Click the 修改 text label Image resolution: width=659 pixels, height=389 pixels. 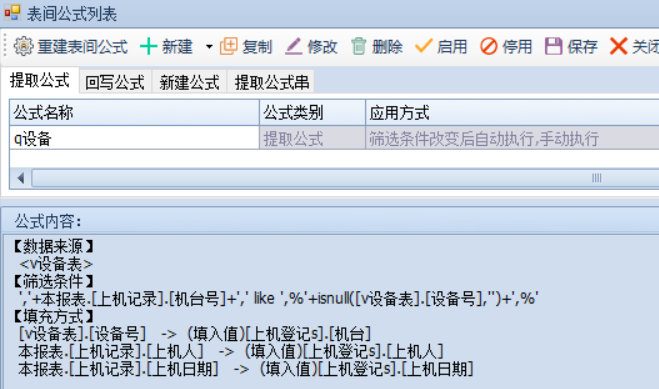pos(322,47)
